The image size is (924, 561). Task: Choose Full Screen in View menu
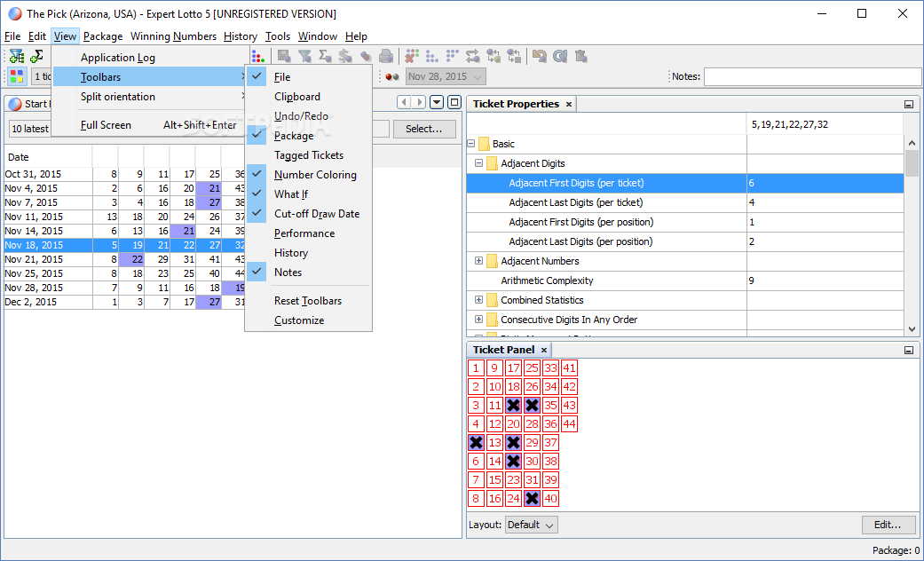pyautogui.click(x=149, y=125)
